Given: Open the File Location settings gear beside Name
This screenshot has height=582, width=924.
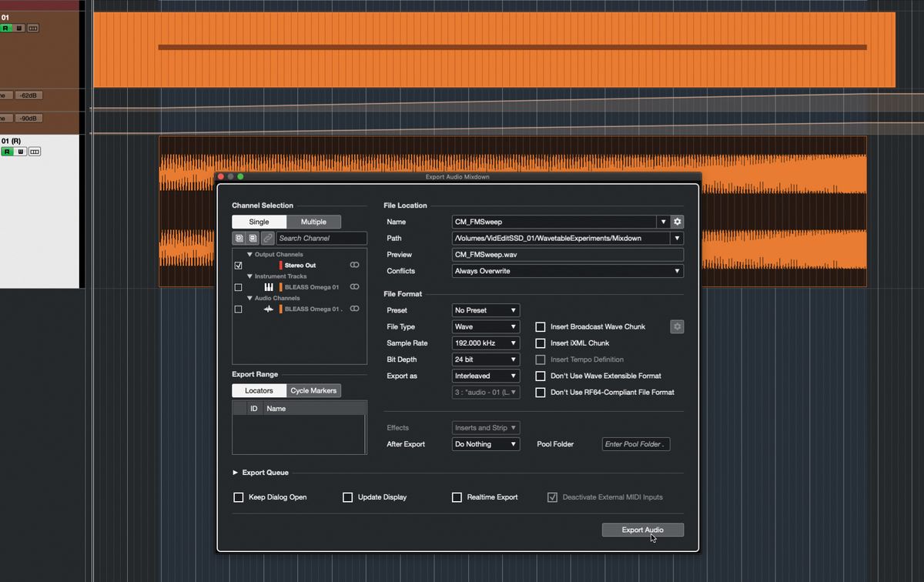Looking at the screenshot, I should 677,222.
